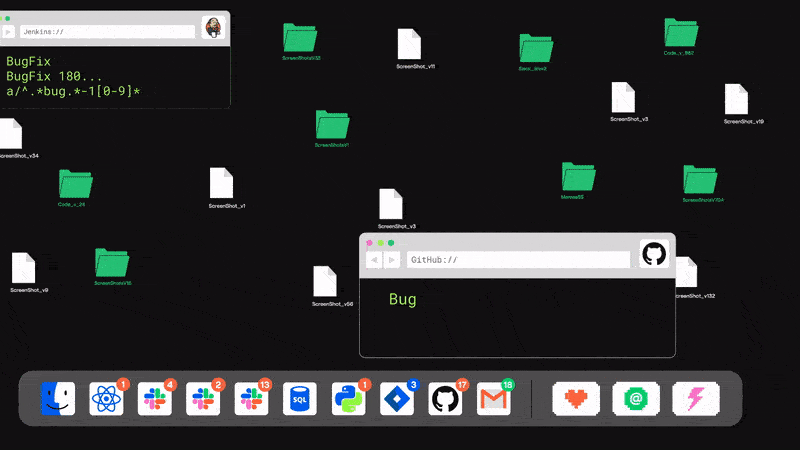The height and width of the screenshot is (450, 800).
Task: Go forward in the GitHub window
Action: coord(392,260)
